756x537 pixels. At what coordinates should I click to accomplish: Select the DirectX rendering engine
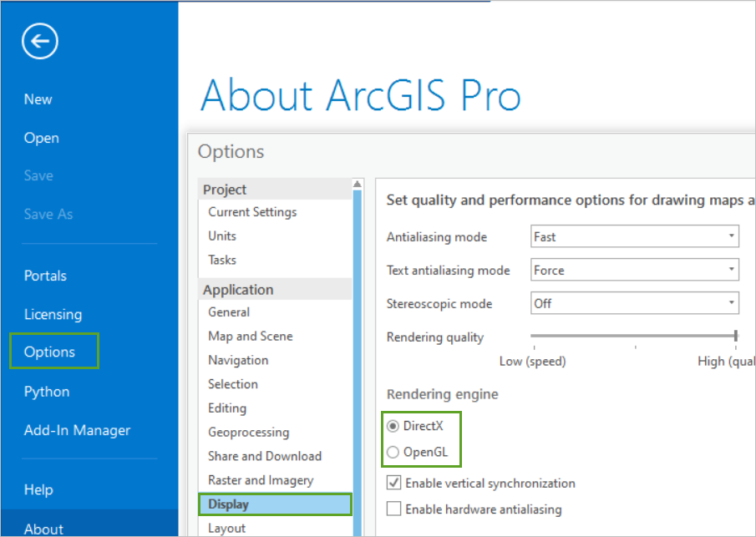(x=393, y=426)
